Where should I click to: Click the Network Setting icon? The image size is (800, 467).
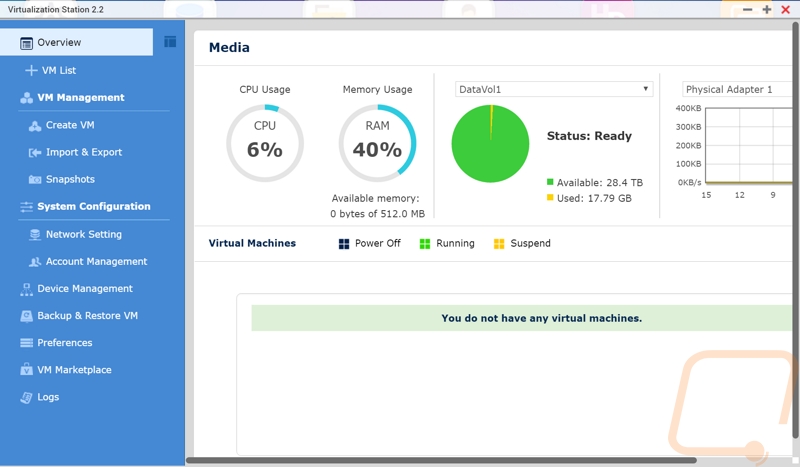(x=35, y=234)
